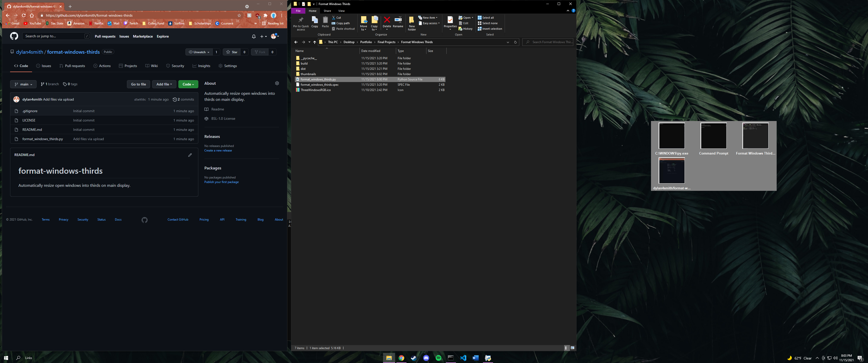
Task: Click the Create a new release link
Action: (x=218, y=150)
